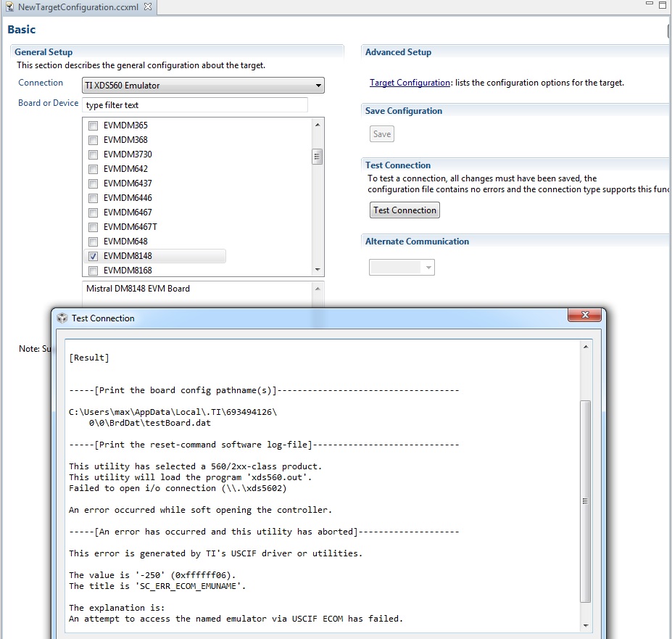Click the scrollbar down arrow of device list

317,269
